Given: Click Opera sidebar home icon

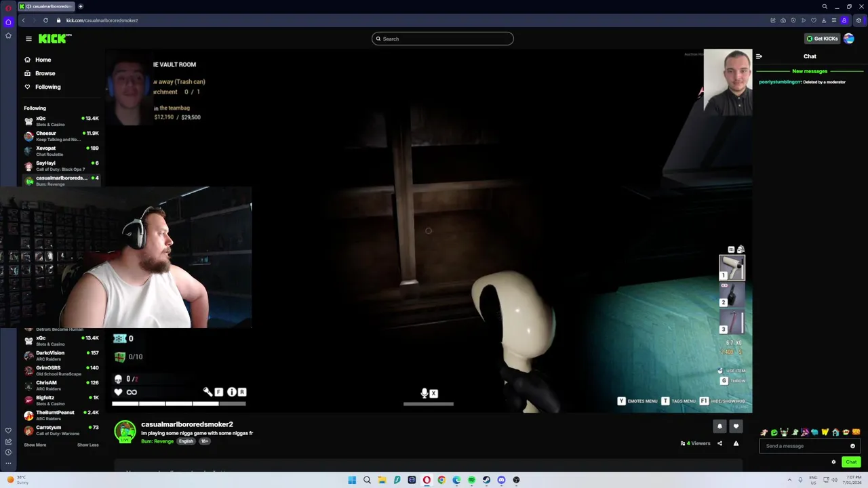Looking at the screenshot, I should 8,22.
